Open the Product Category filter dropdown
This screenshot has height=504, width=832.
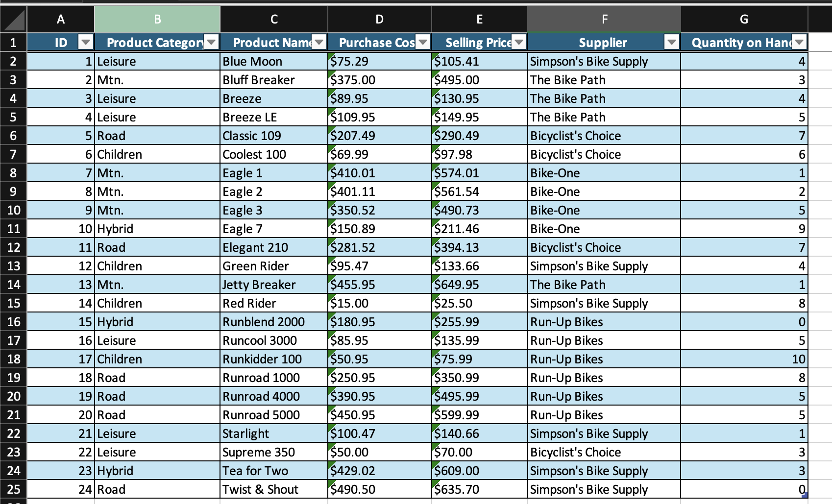pyautogui.click(x=211, y=43)
